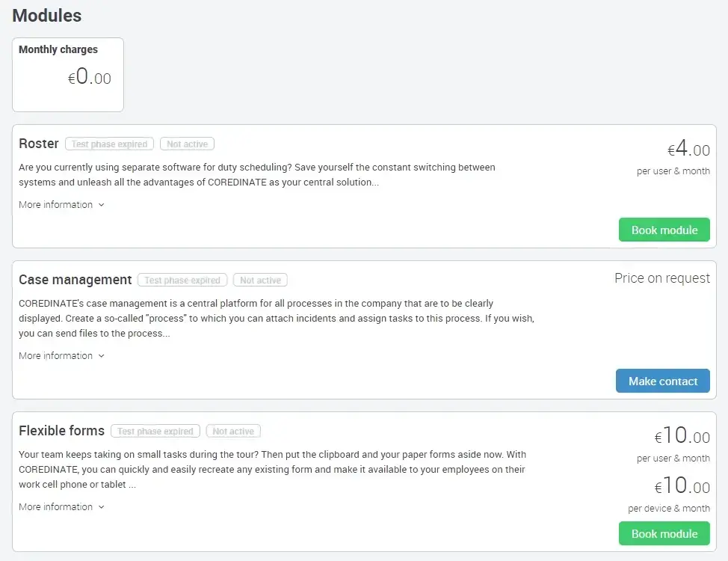Click Case management's Not active badge
This screenshot has height=561, width=728.
(260, 280)
